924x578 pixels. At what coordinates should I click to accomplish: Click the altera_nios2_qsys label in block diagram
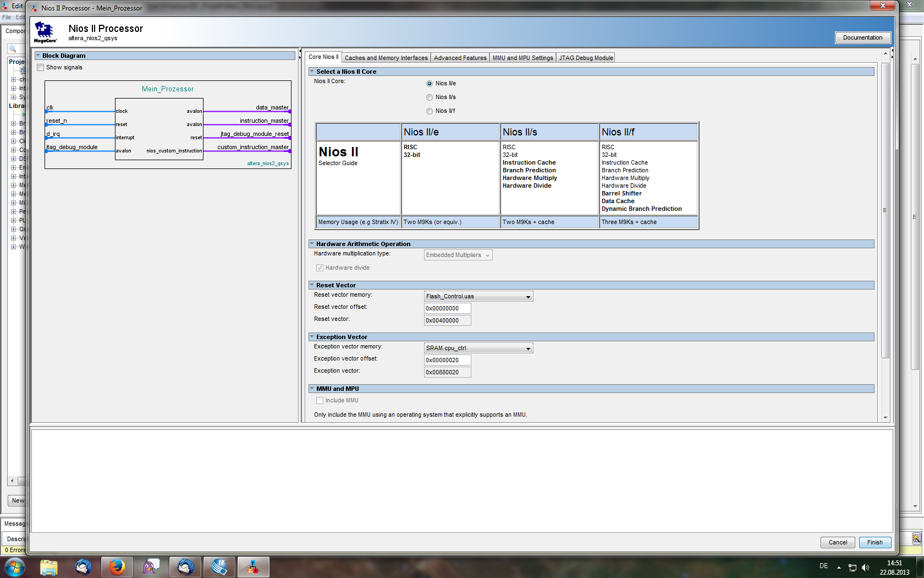[268, 163]
